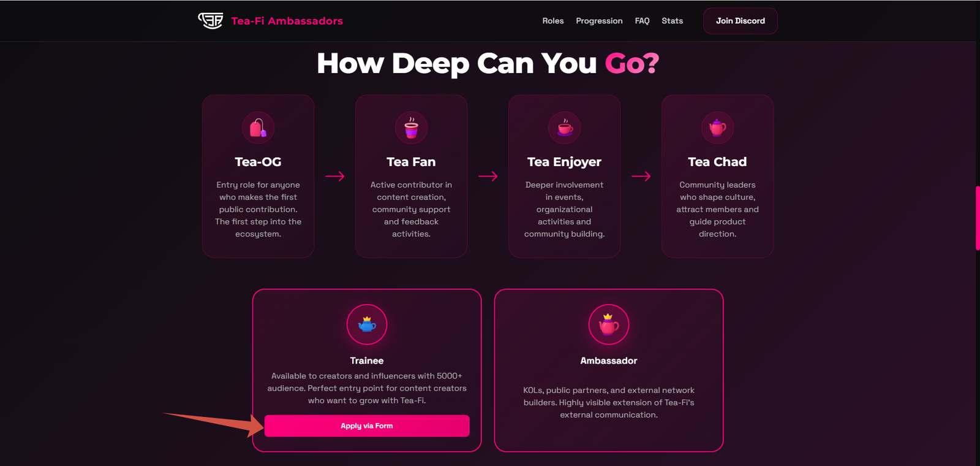Click the Apply via Form button

pyautogui.click(x=367, y=426)
